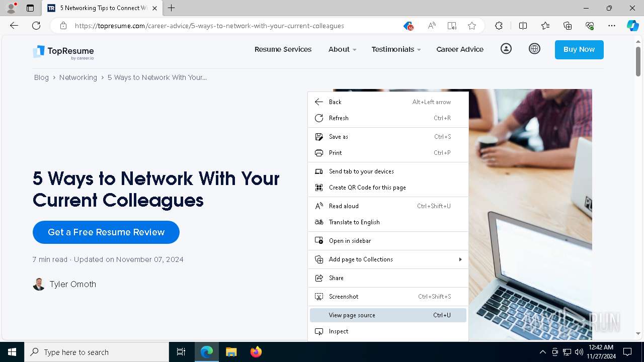644x362 pixels.
Task: Choose Print from context menu
Action: [388, 153]
